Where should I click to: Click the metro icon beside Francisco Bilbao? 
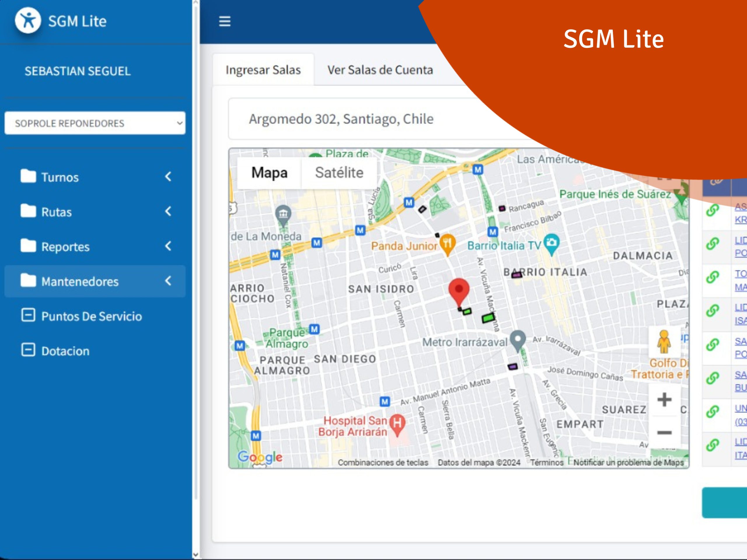pos(493,232)
